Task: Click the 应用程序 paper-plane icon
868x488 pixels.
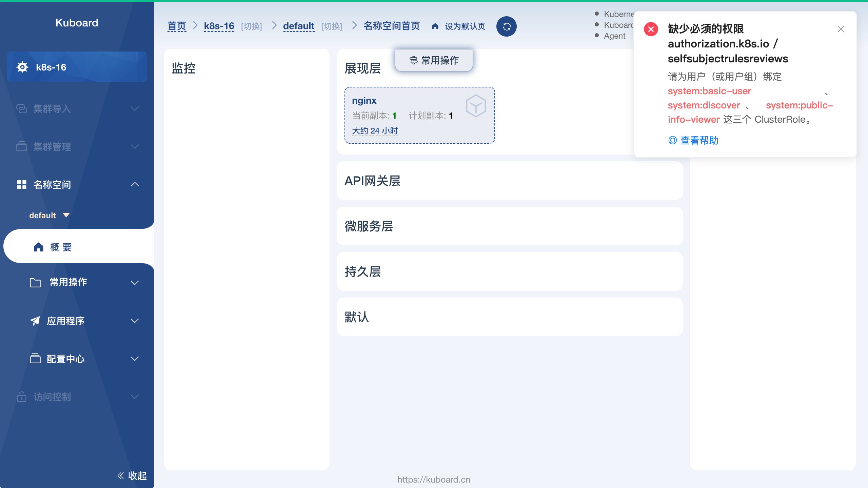Action: point(35,321)
